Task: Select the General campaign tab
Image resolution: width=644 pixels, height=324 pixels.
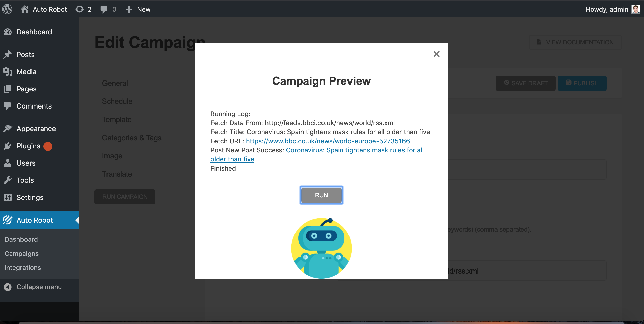Action: pyautogui.click(x=115, y=83)
